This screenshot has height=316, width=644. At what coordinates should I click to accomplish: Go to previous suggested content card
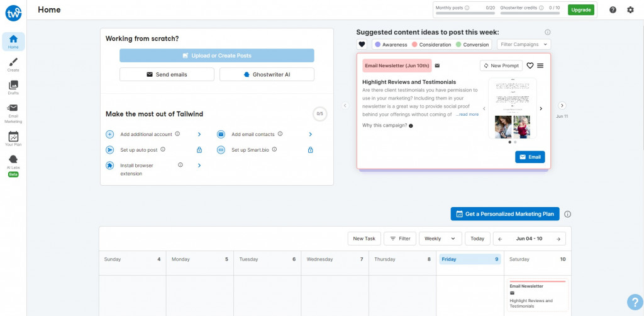click(x=345, y=106)
